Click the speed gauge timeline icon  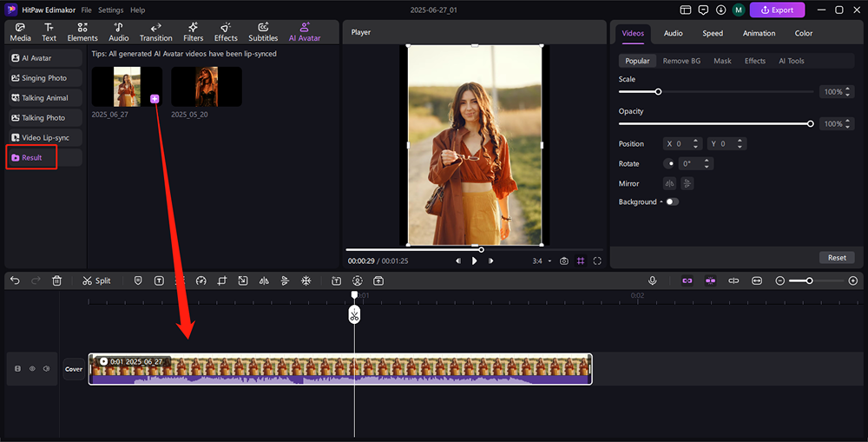click(x=201, y=280)
